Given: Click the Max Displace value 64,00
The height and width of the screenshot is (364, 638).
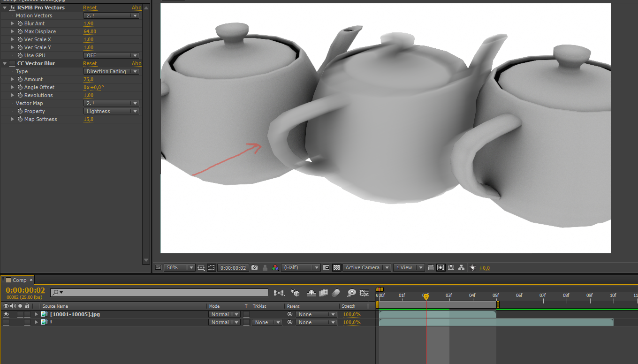Looking at the screenshot, I should pyautogui.click(x=90, y=31).
